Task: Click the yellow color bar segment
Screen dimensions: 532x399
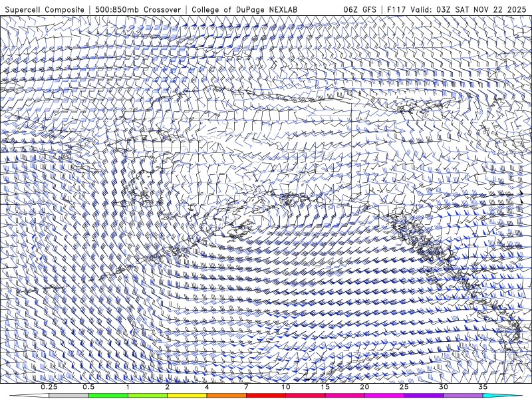Action: (x=187, y=396)
